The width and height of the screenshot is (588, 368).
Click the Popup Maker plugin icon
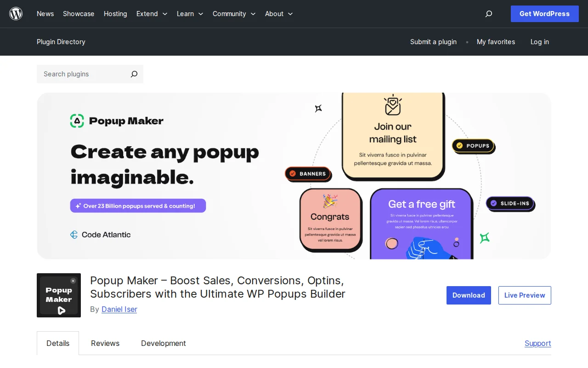point(59,295)
